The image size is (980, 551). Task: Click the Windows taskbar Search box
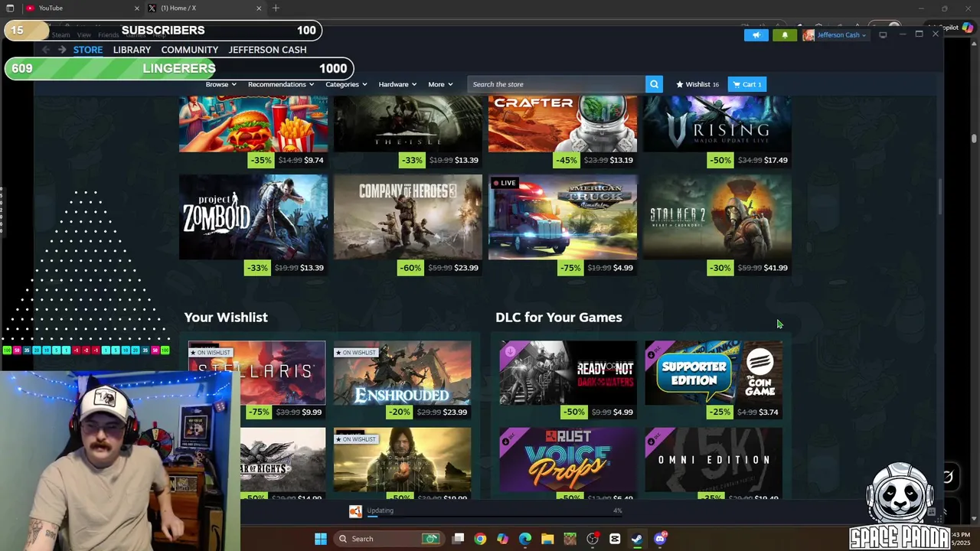tap(390, 539)
